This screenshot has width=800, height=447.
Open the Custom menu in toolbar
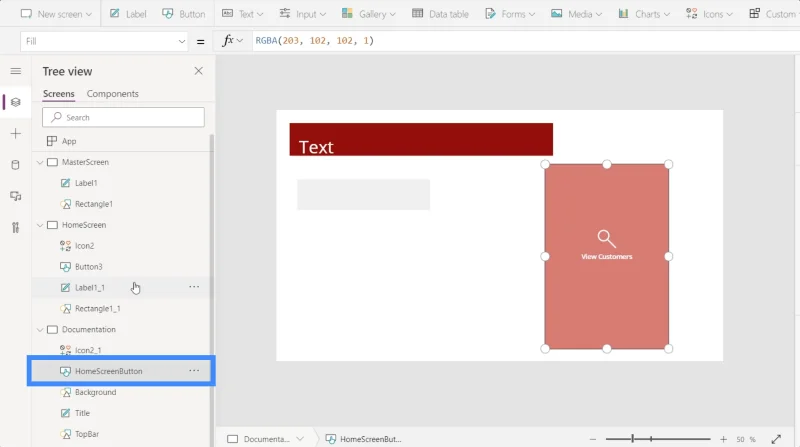(x=772, y=14)
